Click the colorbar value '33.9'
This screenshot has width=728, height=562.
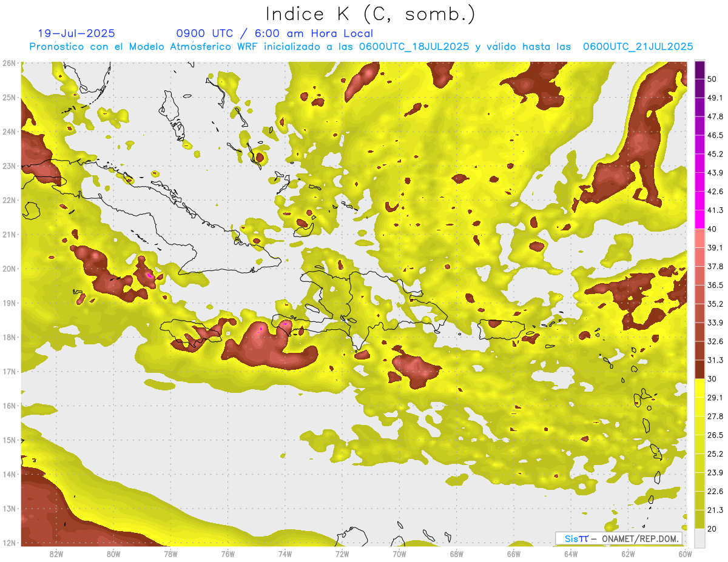715,323
